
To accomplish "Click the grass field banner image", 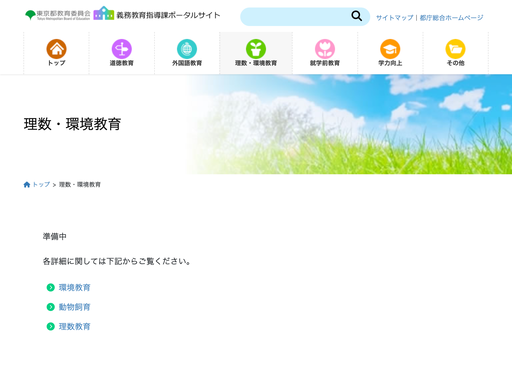I will (348, 124).
